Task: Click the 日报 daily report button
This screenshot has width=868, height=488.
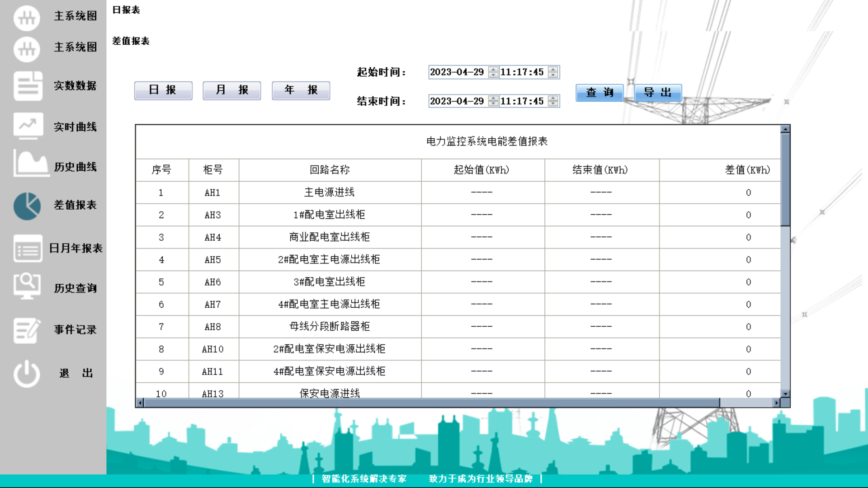Action: click(x=163, y=90)
